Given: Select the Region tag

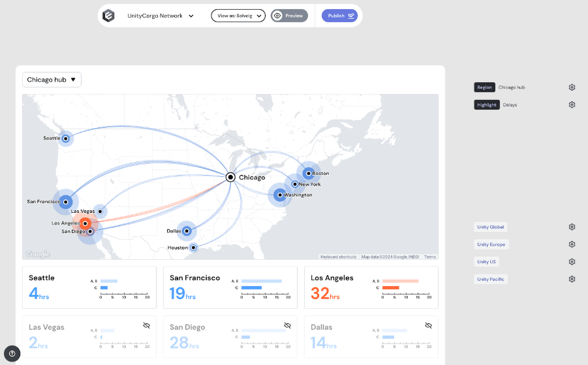Looking at the screenshot, I should (484, 87).
